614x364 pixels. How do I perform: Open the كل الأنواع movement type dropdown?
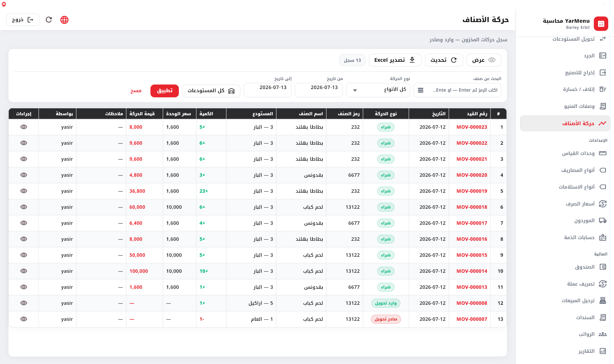click(x=378, y=90)
